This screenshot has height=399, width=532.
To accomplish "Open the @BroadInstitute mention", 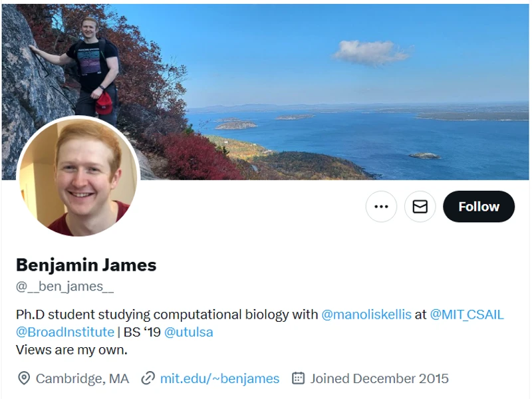I will (x=65, y=331).
